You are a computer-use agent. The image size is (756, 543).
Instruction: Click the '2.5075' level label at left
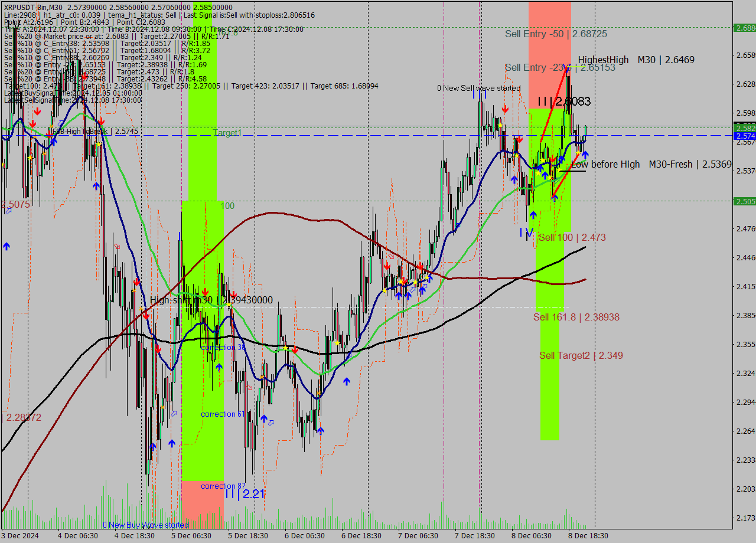tap(15, 205)
